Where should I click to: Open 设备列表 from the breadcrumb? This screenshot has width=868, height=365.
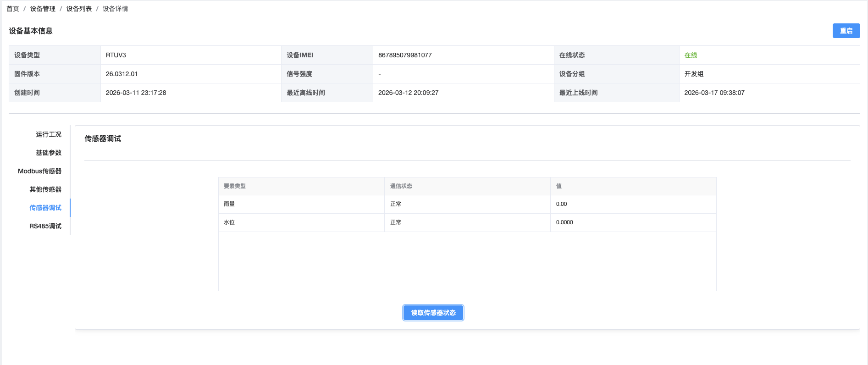(79, 9)
